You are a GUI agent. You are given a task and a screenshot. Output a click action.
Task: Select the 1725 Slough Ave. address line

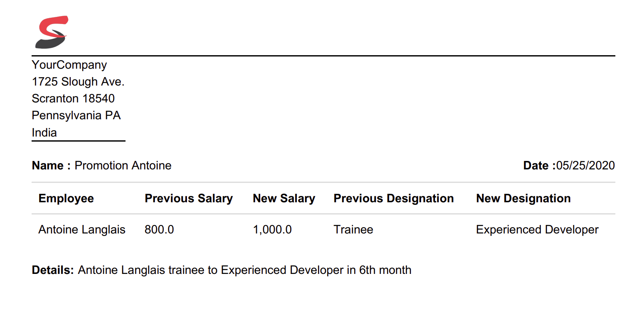[78, 82]
